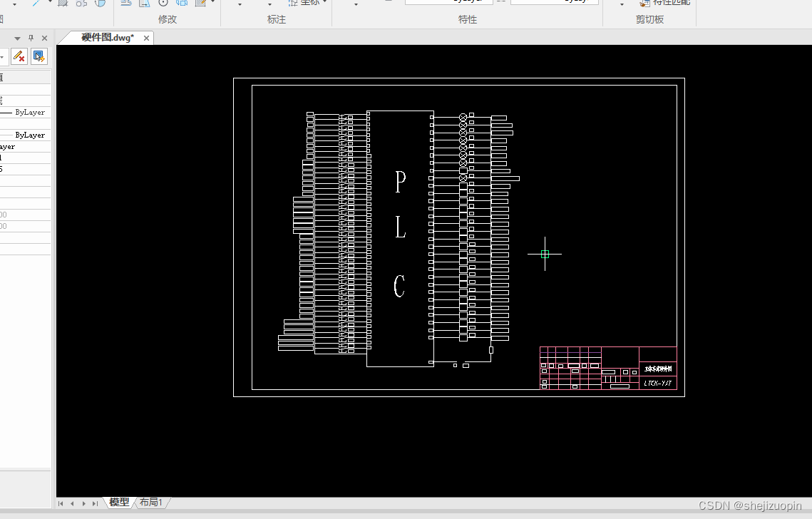The image size is (812, 519).
Task: Go to previous layout tab arrow
Action: [x=72, y=503]
